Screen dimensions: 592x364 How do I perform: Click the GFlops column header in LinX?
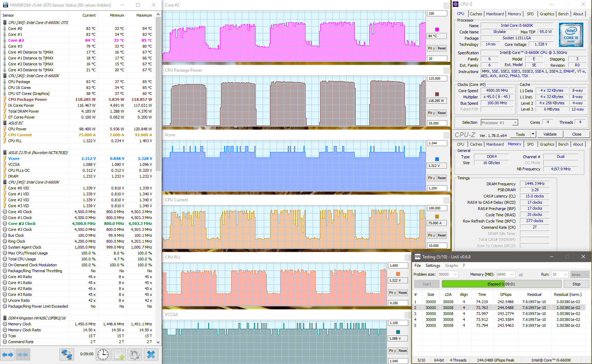506,294
